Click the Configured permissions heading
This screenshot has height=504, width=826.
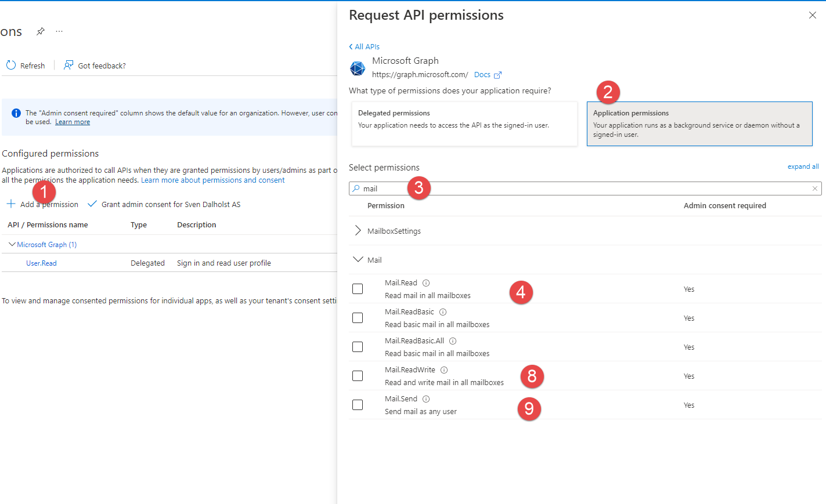click(51, 154)
